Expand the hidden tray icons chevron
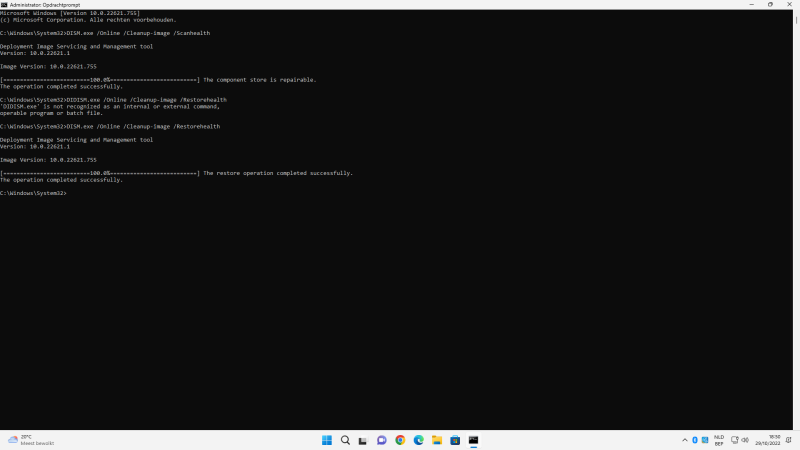Screen dimensions: 800x450 point(684,440)
